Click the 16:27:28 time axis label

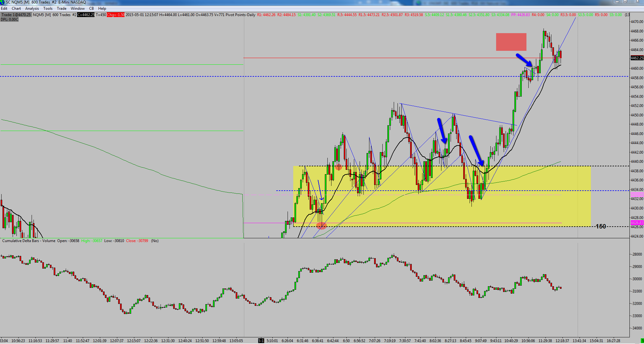pyautogui.click(x=613, y=341)
